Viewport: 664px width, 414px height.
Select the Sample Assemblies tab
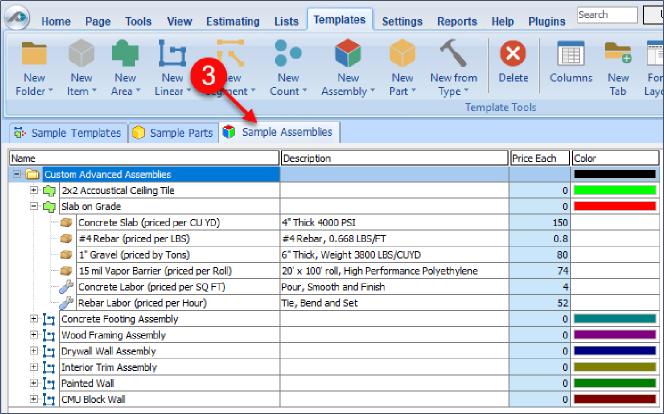click(x=279, y=132)
